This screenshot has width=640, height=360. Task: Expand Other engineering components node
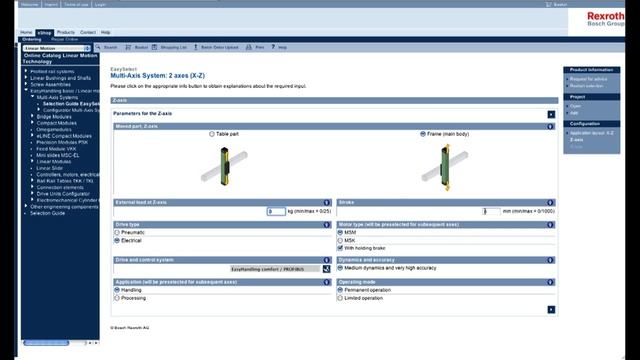pos(26,207)
